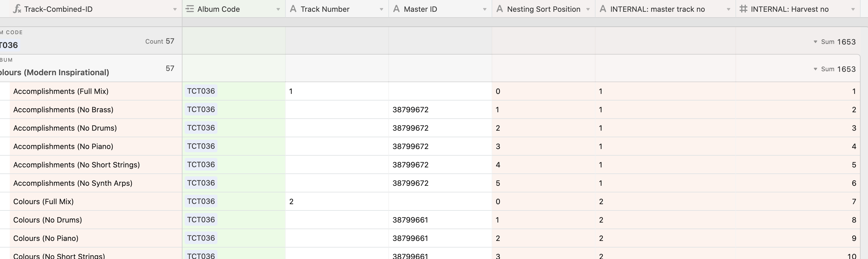The height and width of the screenshot is (259, 868).
Task: Click the Album Code field type icon
Action: click(x=190, y=9)
